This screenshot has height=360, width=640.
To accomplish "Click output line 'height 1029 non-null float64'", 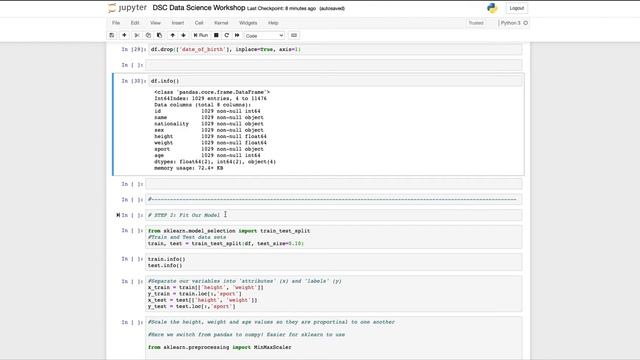I will [210, 136].
